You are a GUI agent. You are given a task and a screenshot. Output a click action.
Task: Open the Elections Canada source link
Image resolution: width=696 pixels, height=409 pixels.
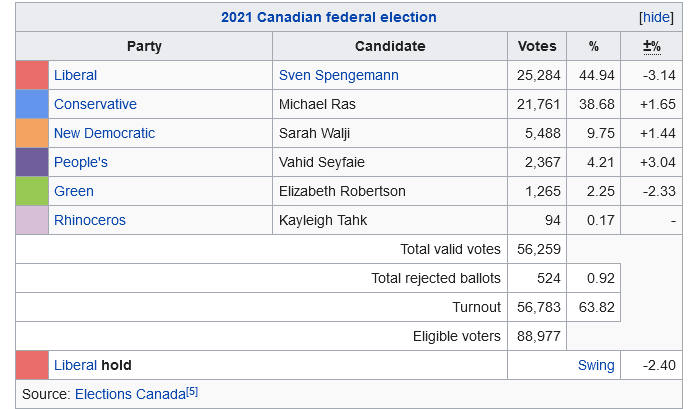click(130, 394)
